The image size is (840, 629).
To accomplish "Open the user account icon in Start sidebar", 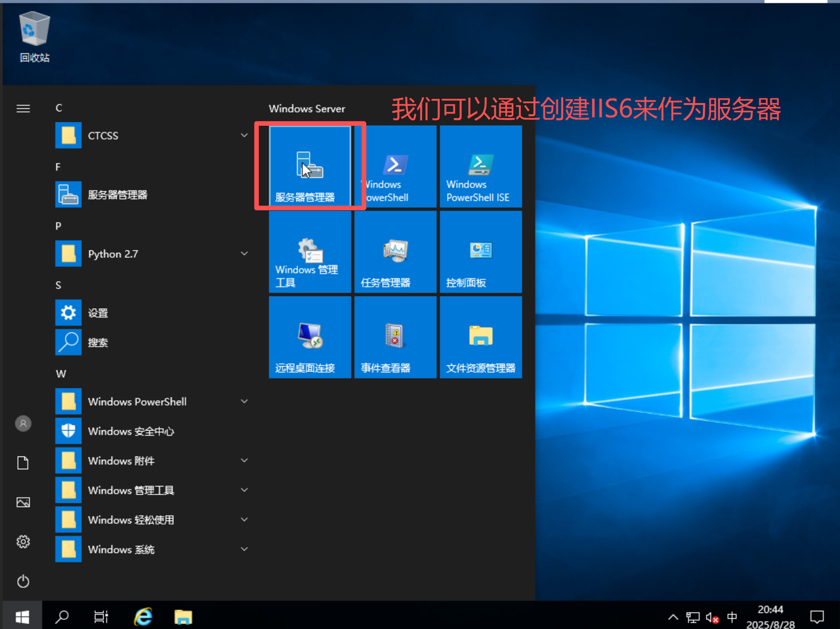I will 23,424.
